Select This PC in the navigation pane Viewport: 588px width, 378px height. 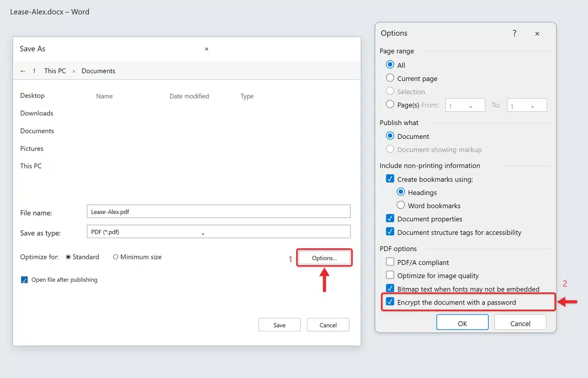31,166
